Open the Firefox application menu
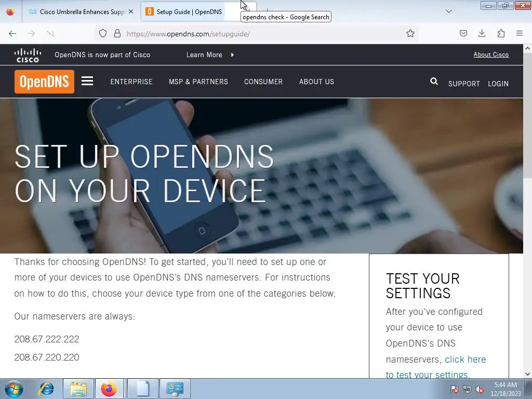Screen dimensions: 532x399 tap(520, 33)
